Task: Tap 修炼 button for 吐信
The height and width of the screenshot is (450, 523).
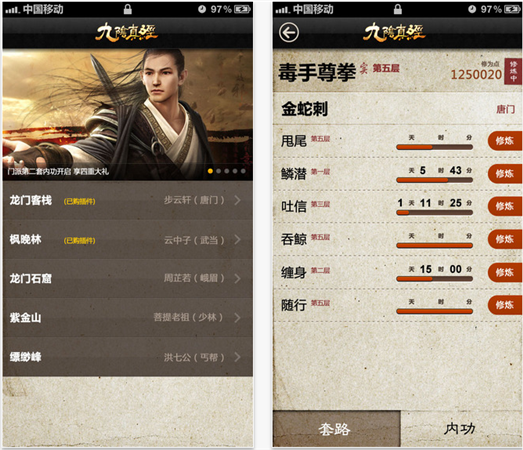Action: coord(505,206)
